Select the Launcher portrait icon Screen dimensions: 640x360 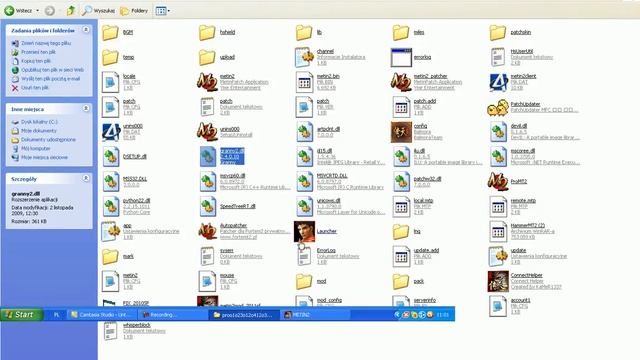[x=304, y=231]
